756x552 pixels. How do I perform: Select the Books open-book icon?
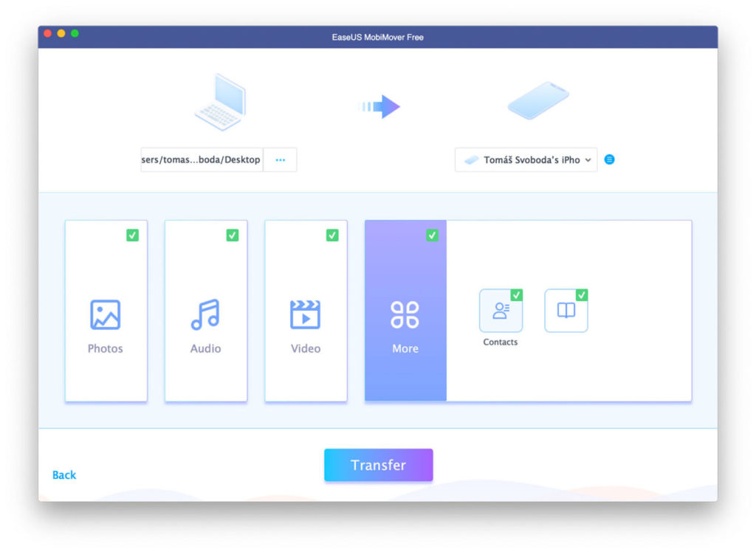[x=566, y=311]
